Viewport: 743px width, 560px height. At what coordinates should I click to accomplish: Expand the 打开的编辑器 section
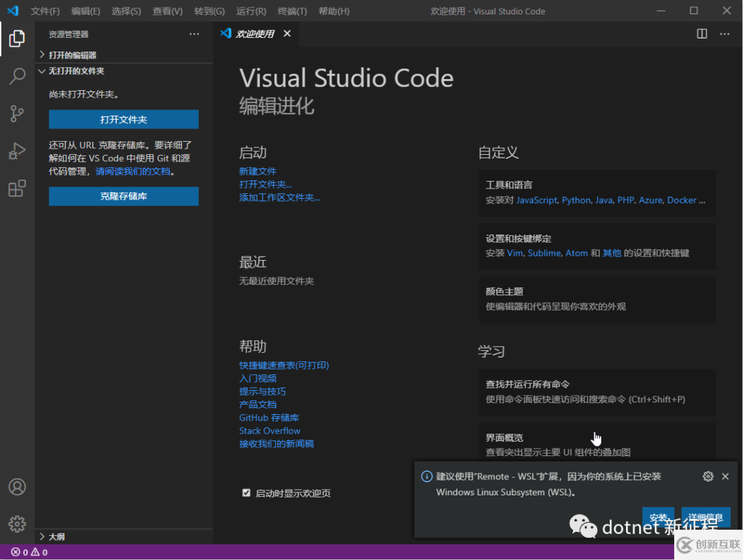tap(72, 55)
